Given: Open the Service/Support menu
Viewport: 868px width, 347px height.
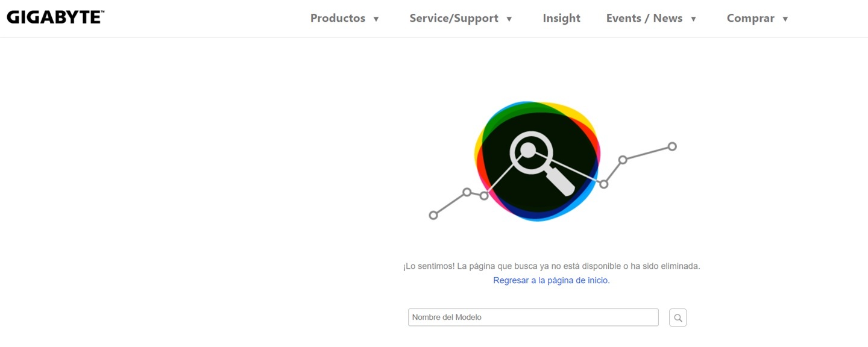Looking at the screenshot, I should [x=453, y=18].
